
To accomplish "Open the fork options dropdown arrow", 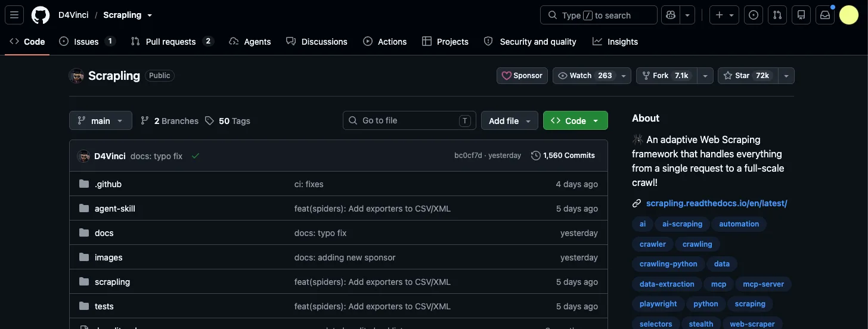I will (x=706, y=76).
